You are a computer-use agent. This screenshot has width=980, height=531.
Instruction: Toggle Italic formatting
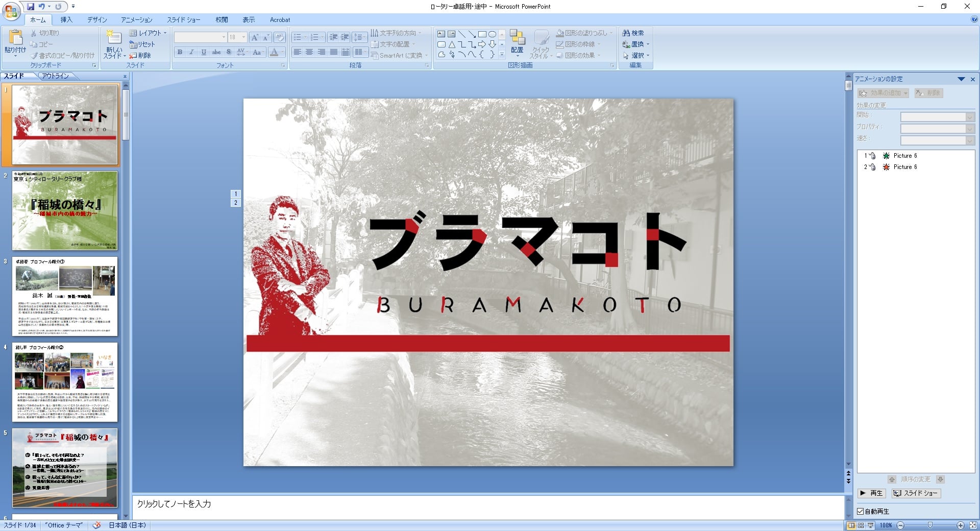click(x=191, y=52)
